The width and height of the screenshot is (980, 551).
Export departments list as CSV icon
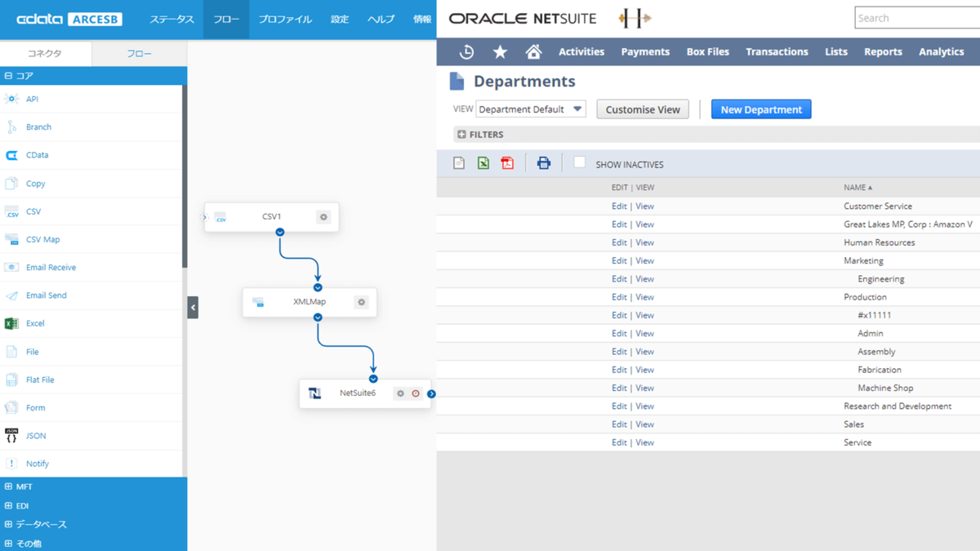point(459,163)
